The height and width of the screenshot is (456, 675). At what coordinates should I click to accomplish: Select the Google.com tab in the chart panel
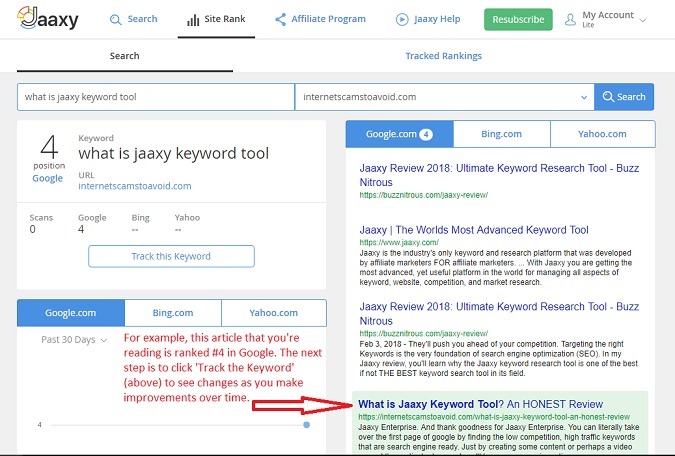click(71, 313)
